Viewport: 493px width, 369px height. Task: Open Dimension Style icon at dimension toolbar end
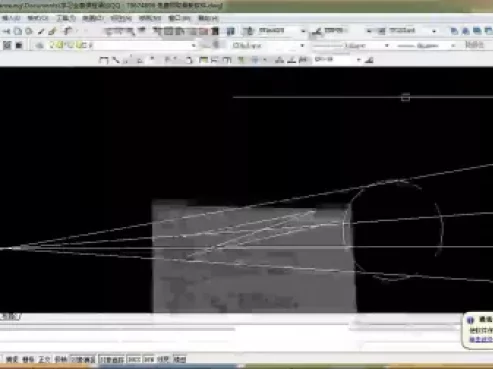(x=369, y=60)
